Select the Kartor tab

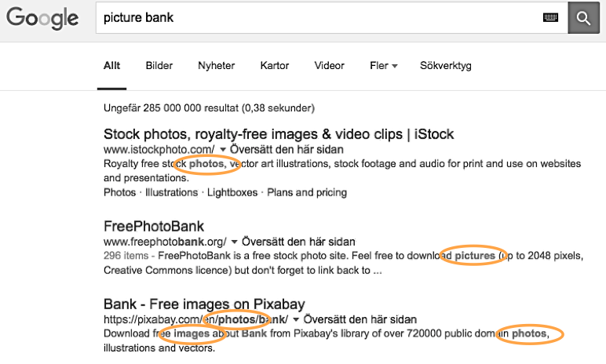click(275, 66)
